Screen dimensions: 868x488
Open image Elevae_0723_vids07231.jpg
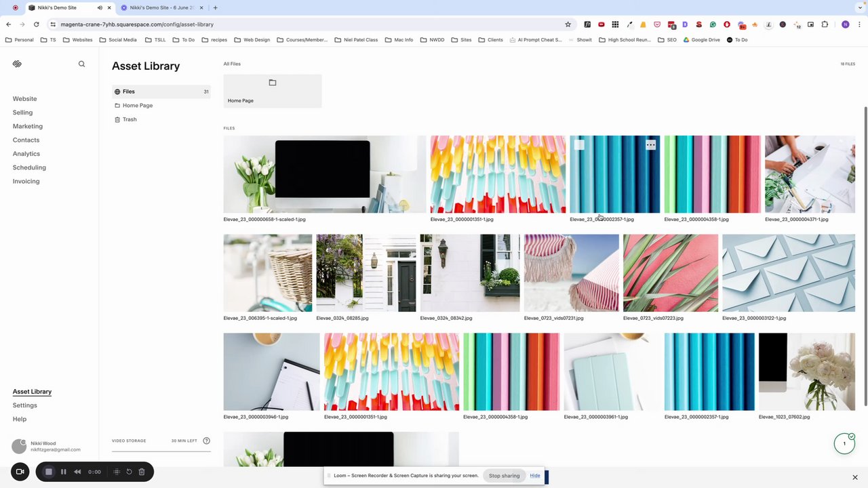click(572, 273)
